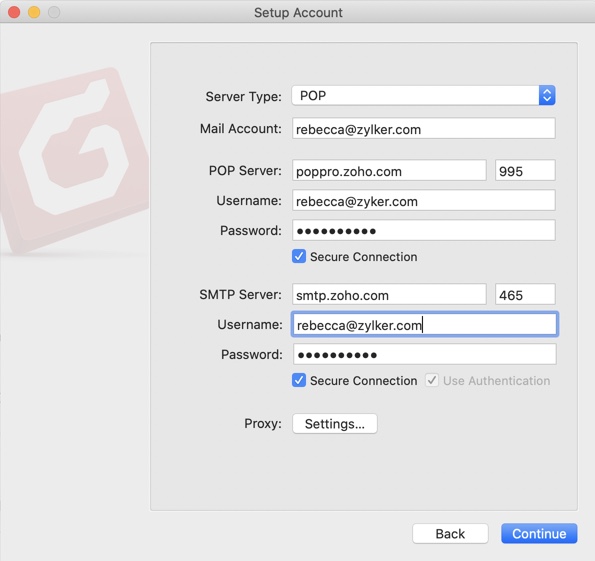595x561 pixels.
Task: Focus the POP Server address field
Action: tap(389, 170)
